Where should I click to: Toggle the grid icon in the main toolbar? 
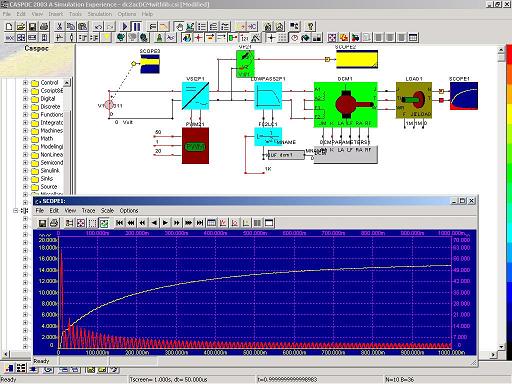[x=282, y=37]
